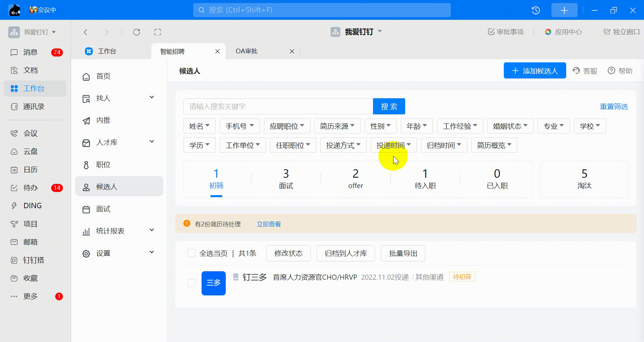Click the 立即查看 link

click(x=269, y=224)
